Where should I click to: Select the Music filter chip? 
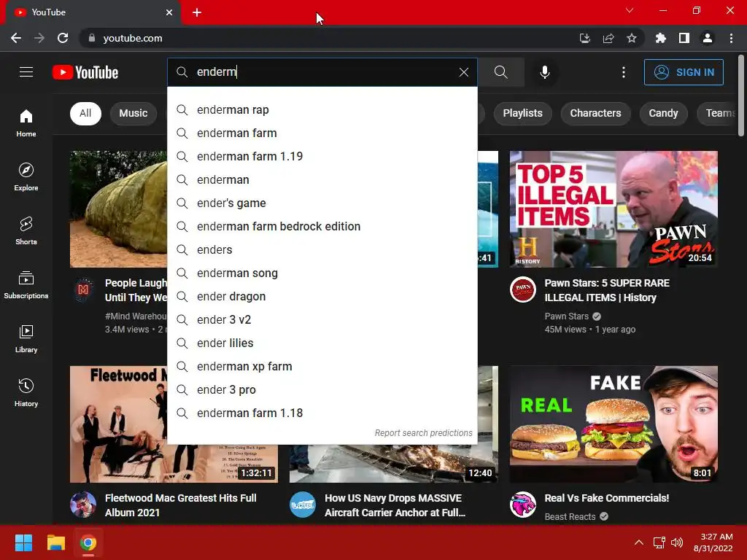point(133,113)
